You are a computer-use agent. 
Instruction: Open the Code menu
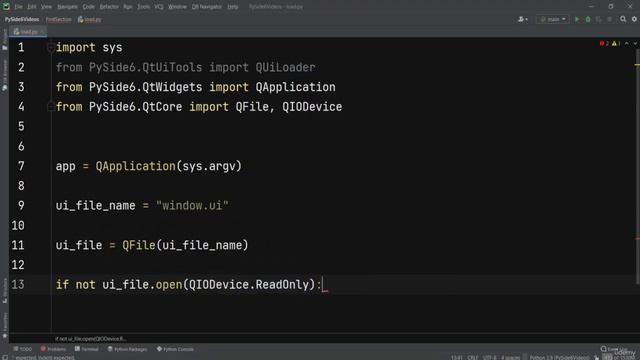pyautogui.click(x=89, y=7)
